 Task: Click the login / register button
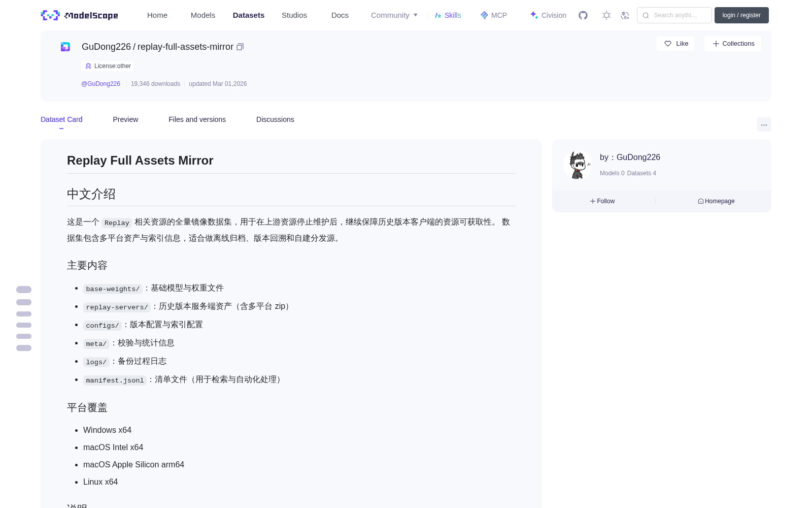[741, 15]
